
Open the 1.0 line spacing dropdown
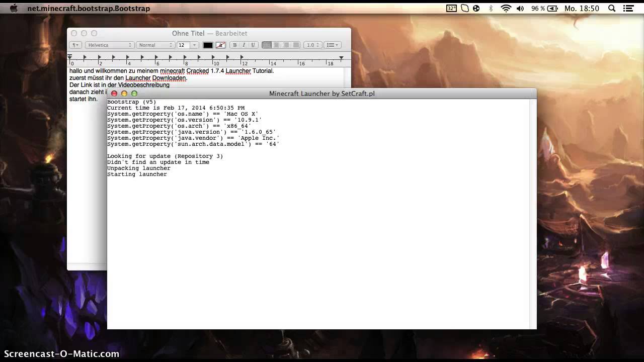coord(312,45)
